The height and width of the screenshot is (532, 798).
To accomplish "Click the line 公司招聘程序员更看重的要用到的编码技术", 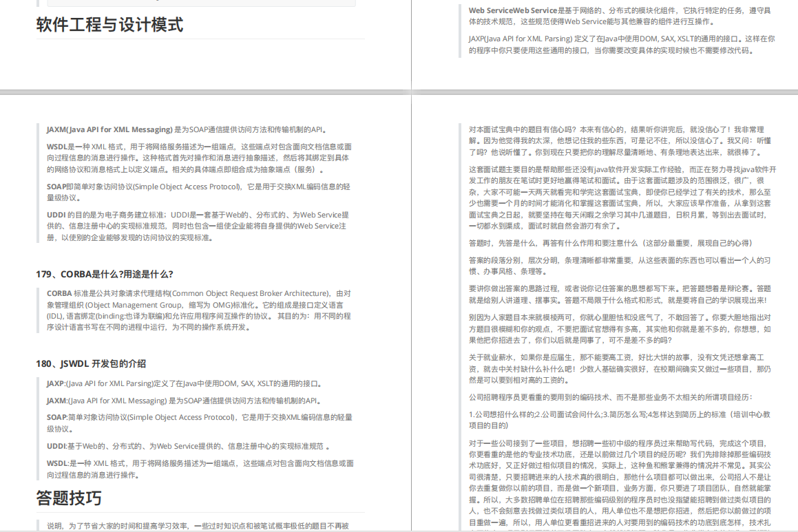I will tap(611, 397).
